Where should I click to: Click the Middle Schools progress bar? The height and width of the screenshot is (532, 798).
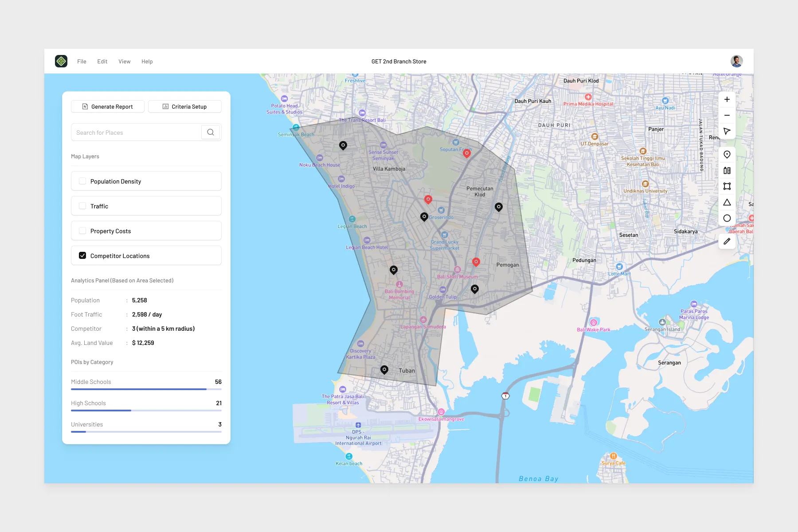pyautogui.click(x=146, y=389)
